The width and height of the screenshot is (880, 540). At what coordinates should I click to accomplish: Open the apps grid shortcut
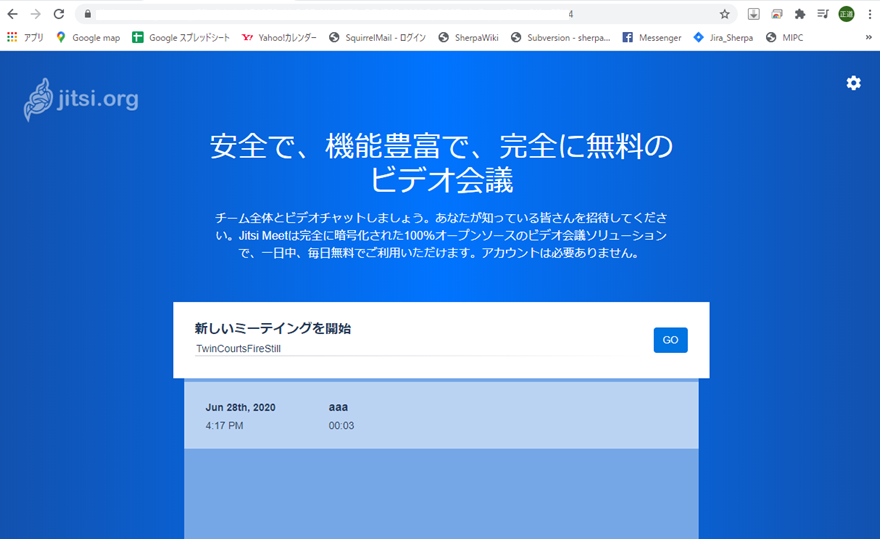pos(25,38)
